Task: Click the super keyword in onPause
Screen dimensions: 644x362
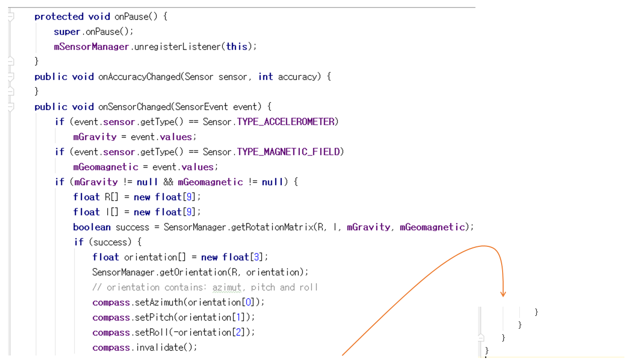Action: 67,32
